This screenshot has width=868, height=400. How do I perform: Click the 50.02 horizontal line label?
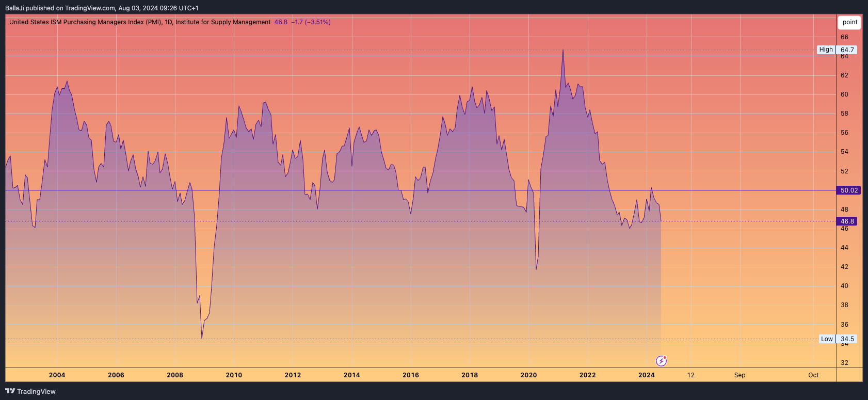[849, 190]
